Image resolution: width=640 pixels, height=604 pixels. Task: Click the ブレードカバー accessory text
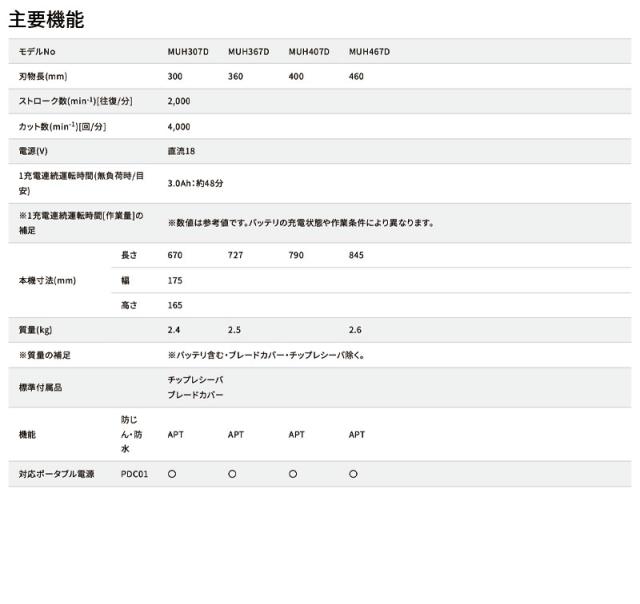click(x=196, y=395)
